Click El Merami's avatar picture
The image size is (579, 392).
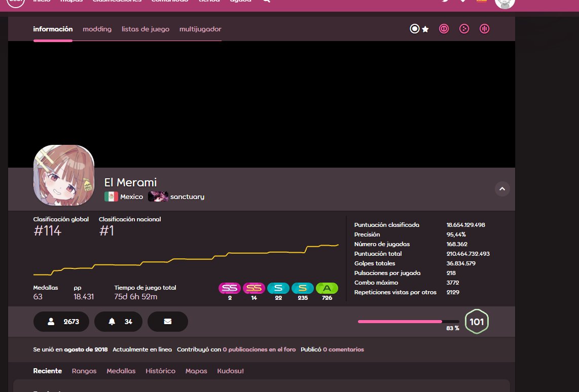click(x=64, y=175)
